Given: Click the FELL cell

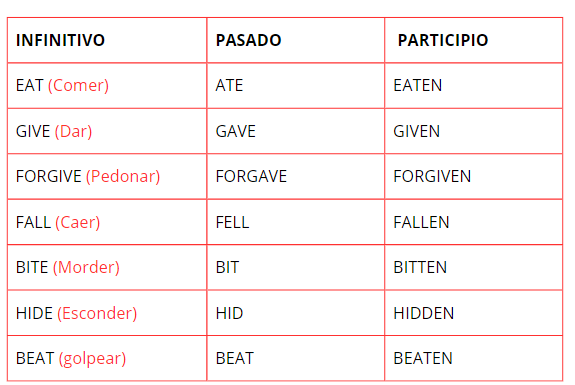Looking at the screenshot, I should tap(296, 222).
